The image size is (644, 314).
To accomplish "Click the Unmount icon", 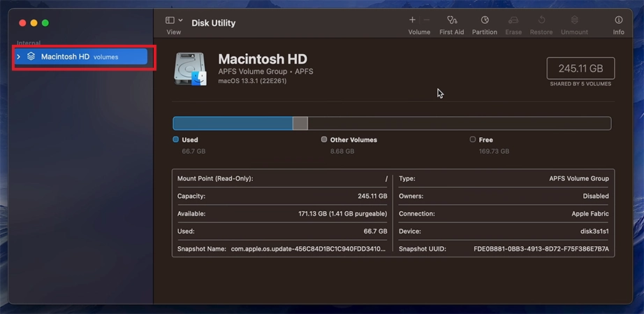I will tap(575, 20).
